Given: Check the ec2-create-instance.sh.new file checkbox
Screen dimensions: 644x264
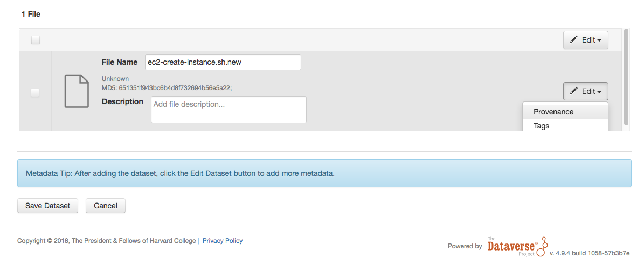Looking at the screenshot, I should (x=36, y=93).
